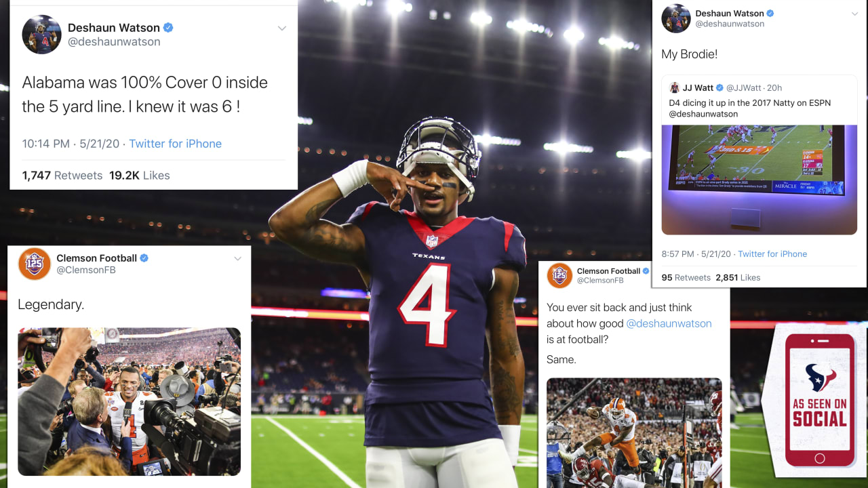Open the "Legendary." tweet photo of the interview
The image size is (868, 488).
[129, 401]
